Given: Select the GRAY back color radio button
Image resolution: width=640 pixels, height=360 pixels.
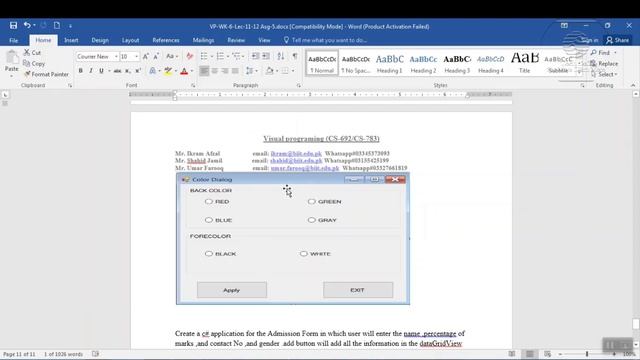Looking at the screenshot, I should coord(311,220).
